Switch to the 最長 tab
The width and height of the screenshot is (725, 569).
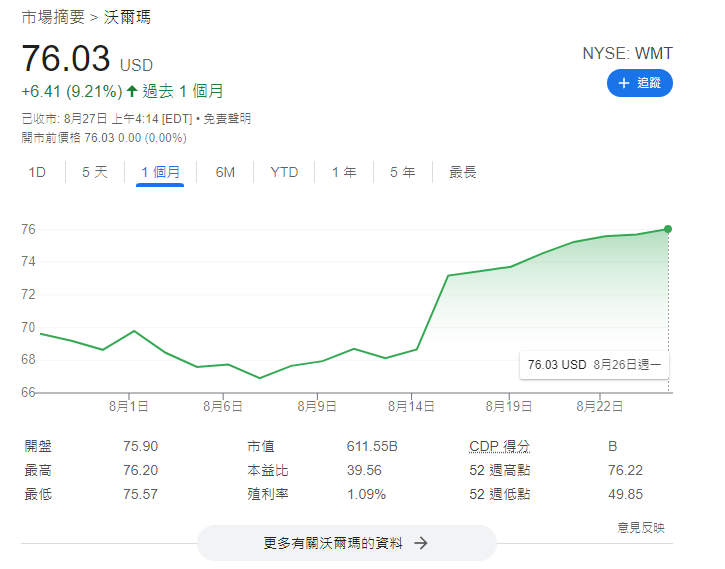pyautogui.click(x=462, y=172)
